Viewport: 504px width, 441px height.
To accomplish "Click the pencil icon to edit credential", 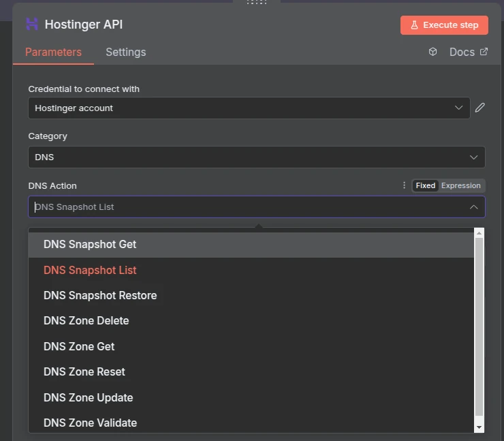I will click(x=480, y=108).
